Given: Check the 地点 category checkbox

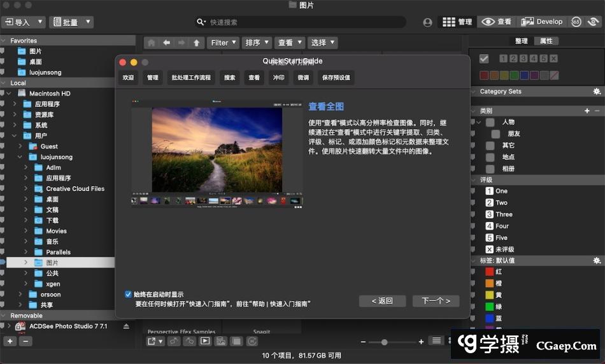Looking at the screenshot, I should click(x=490, y=157).
